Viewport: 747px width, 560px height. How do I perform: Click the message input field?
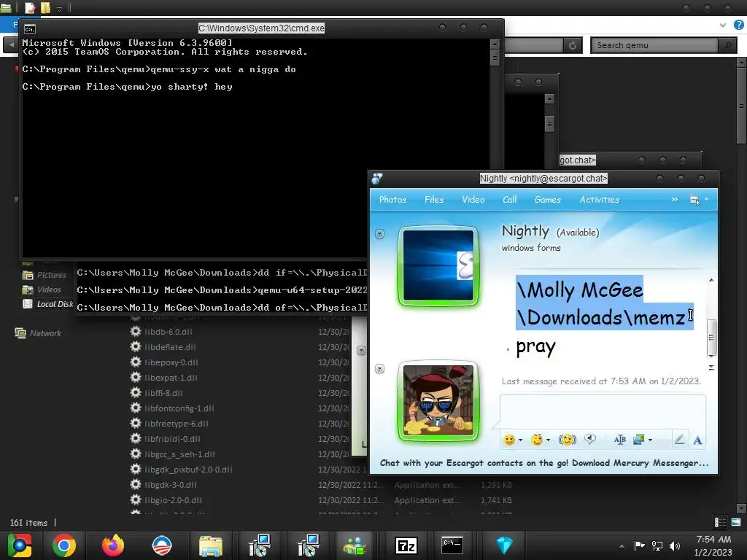[x=603, y=411]
